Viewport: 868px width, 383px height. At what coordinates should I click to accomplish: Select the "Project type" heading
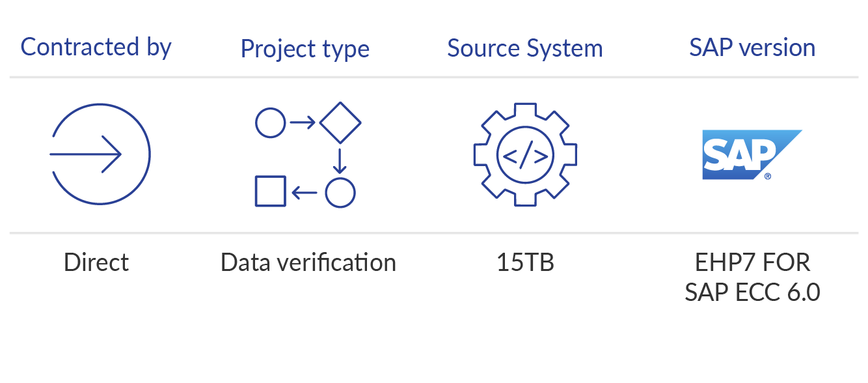click(305, 49)
